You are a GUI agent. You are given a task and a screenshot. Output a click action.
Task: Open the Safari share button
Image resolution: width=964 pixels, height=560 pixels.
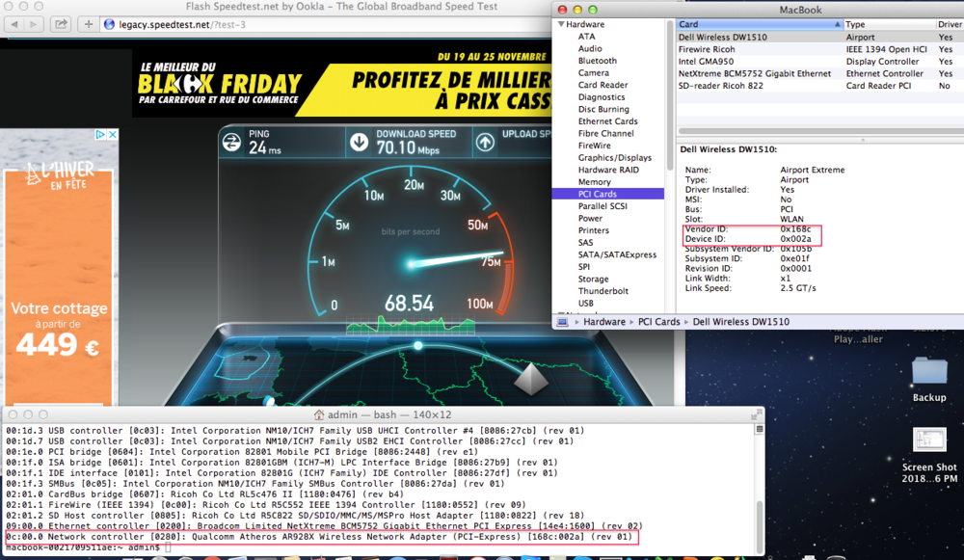click(x=63, y=23)
